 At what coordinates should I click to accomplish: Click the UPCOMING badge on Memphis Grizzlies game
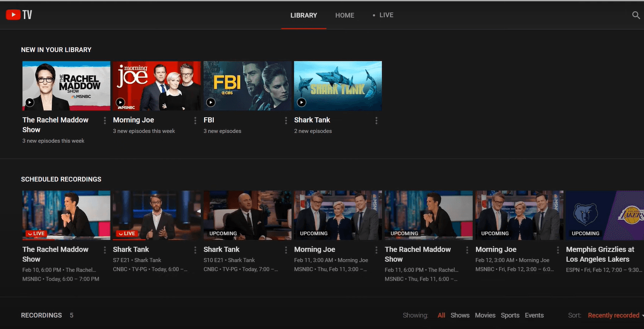585,234
